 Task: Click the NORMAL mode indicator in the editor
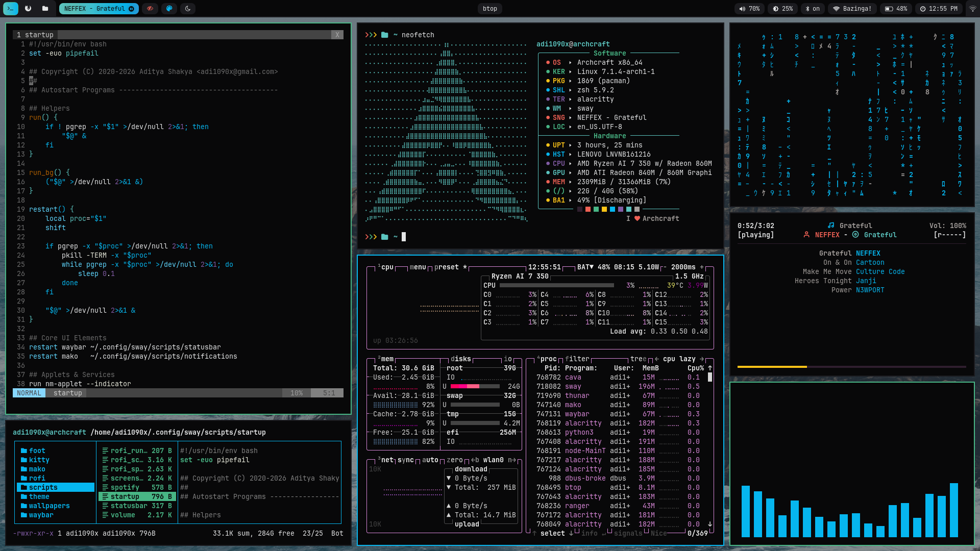click(29, 393)
